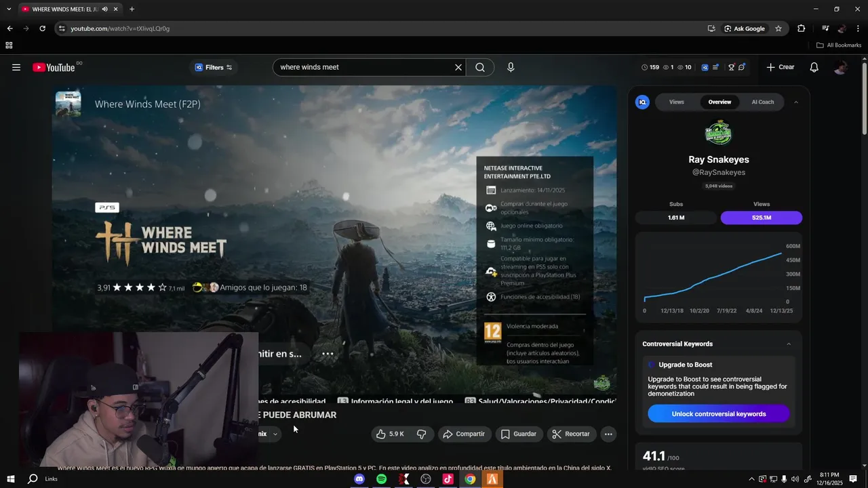Click the Compartir share button
This screenshot has width=868, height=488.
(464, 434)
